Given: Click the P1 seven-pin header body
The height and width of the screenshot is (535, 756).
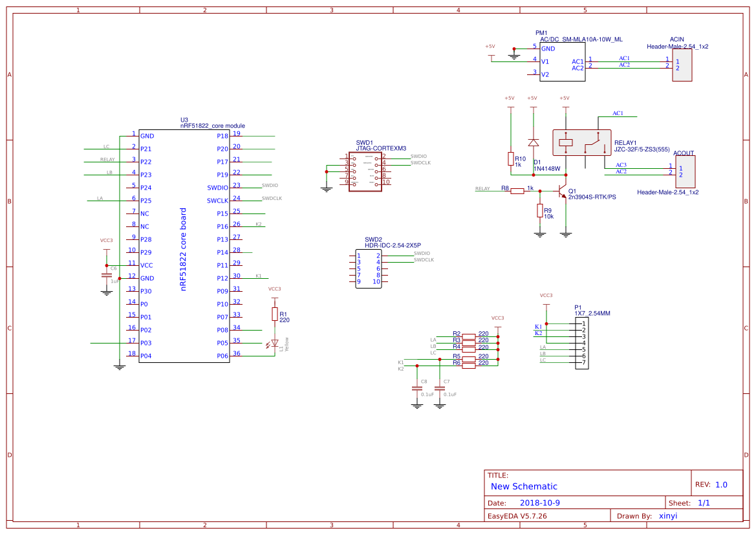Looking at the screenshot, I should coord(581,344).
